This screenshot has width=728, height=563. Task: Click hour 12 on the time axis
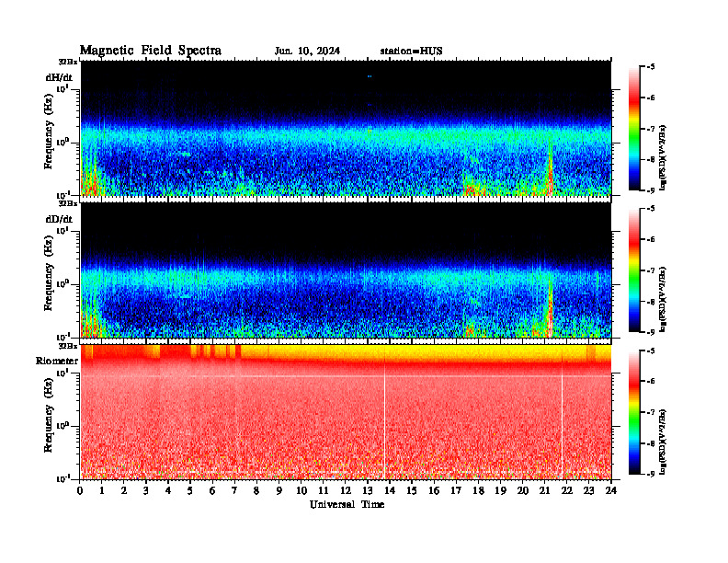(x=346, y=491)
